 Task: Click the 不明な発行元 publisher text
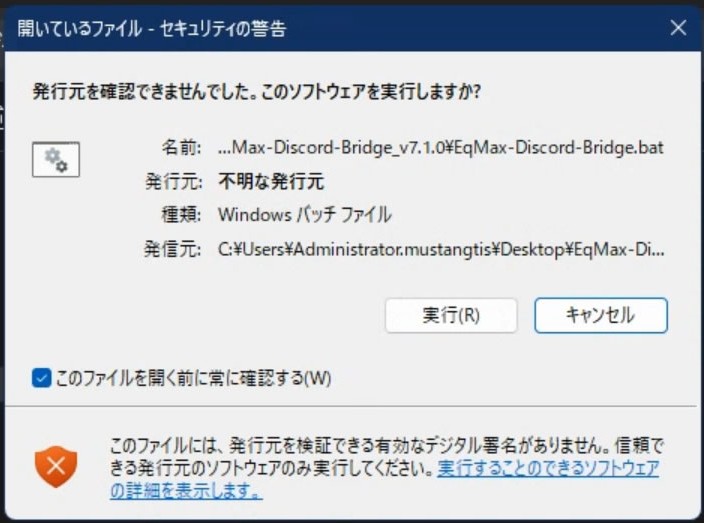pyautogui.click(x=271, y=182)
